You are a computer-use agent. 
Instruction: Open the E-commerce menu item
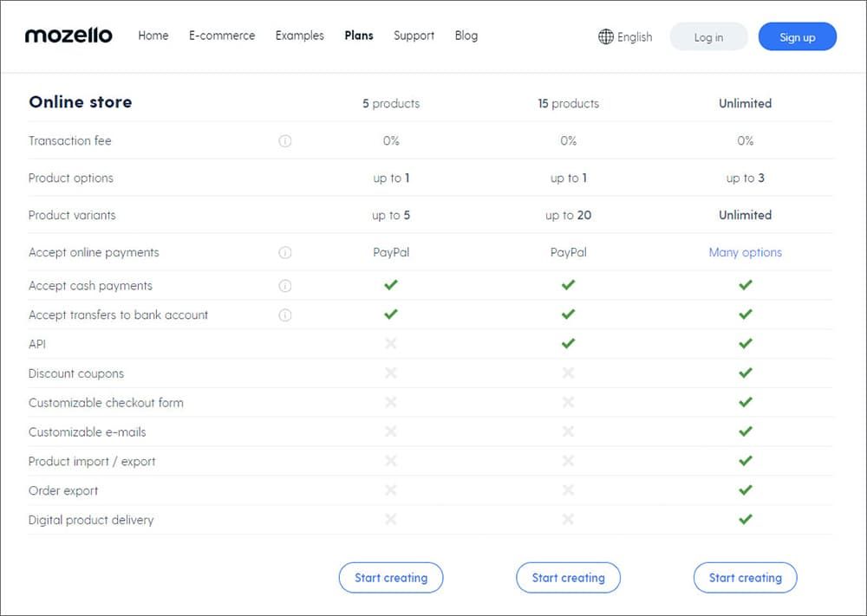(x=222, y=36)
